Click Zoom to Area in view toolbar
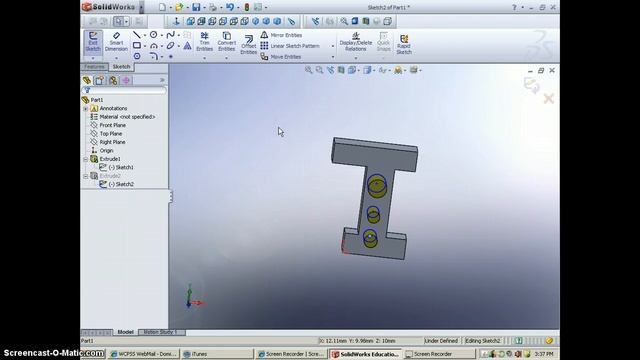Screen dimensions: 640x360 (319, 70)
